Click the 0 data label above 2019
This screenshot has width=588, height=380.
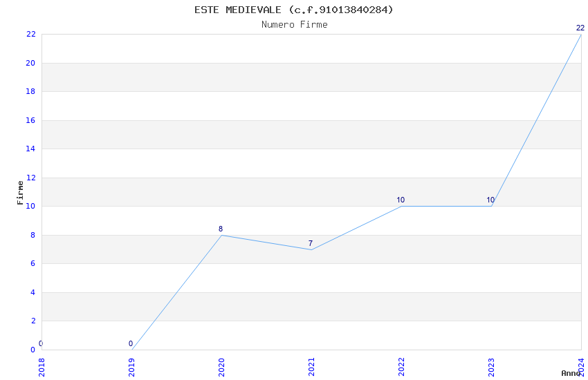pyautogui.click(x=131, y=343)
